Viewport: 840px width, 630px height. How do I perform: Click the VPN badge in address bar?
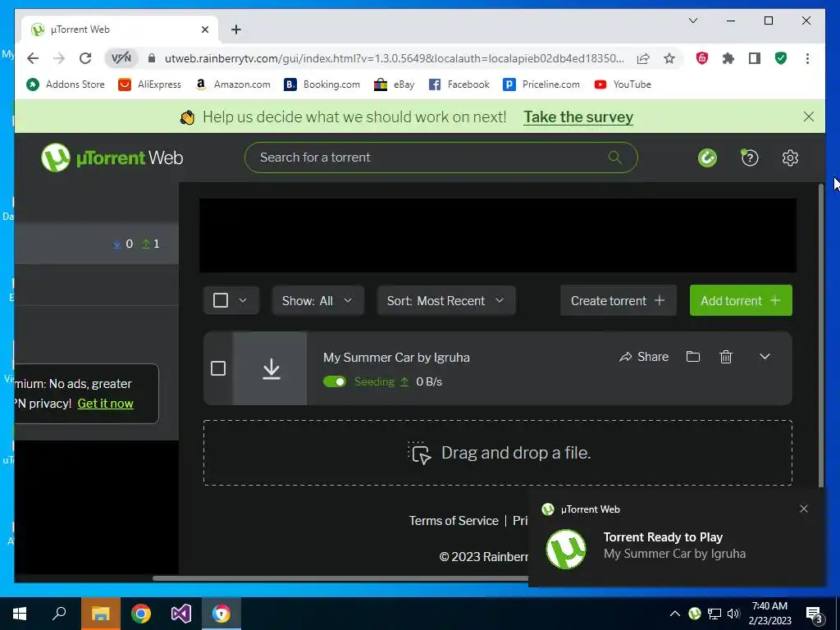click(x=121, y=58)
